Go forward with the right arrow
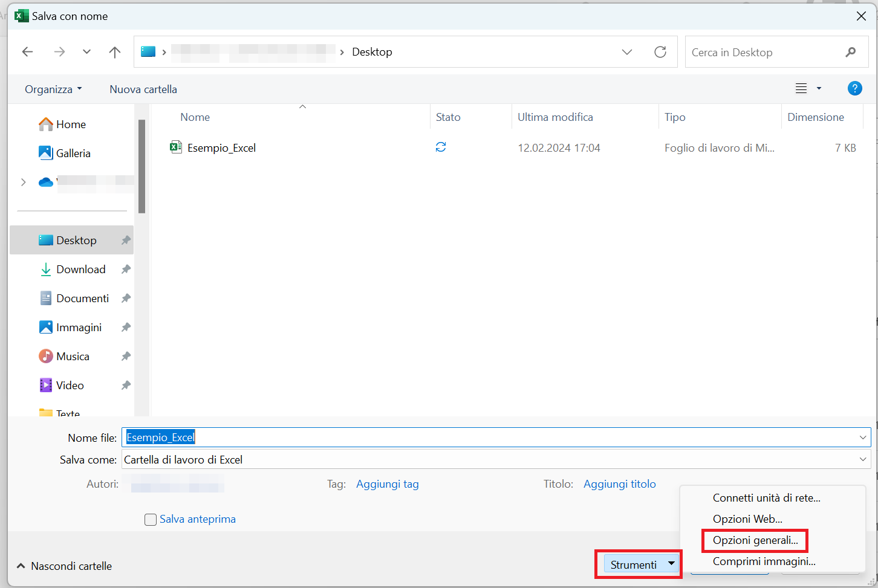This screenshot has height=588, width=878. (x=59, y=52)
